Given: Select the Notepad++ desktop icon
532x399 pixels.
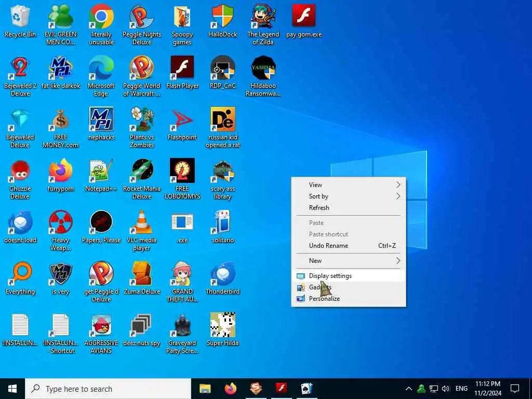Looking at the screenshot, I should (101, 176).
